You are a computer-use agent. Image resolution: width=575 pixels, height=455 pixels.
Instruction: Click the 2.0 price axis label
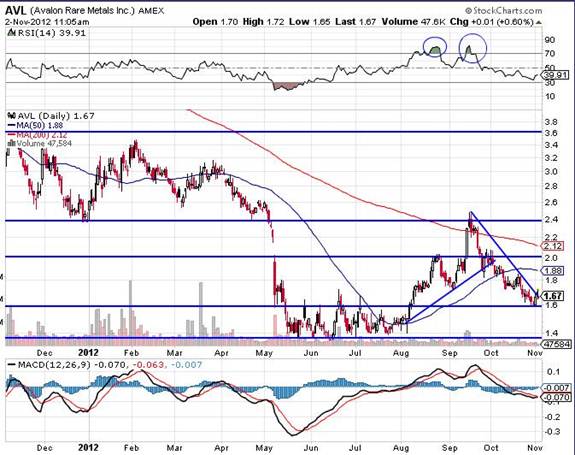[551, 258]
